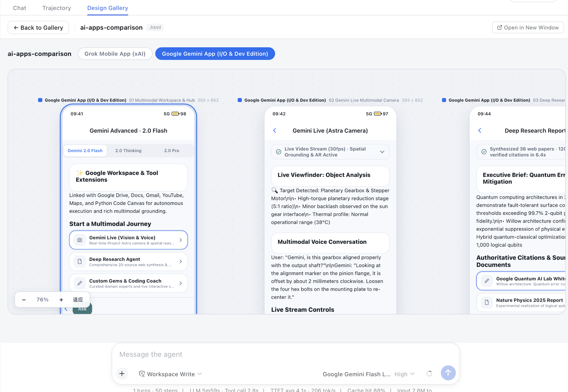This screenshot has height=392, width=568.
Task: Select the 2.0 Thinking model tab
Action: coord(128,151)
